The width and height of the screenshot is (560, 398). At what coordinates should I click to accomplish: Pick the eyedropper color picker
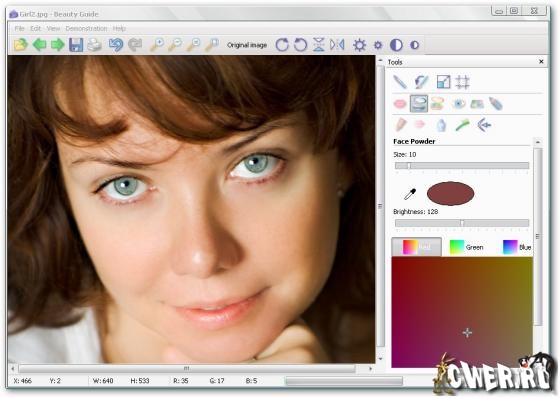(410, 194)
